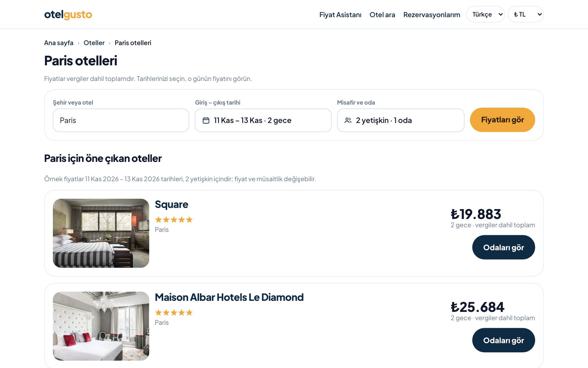Click the otelgusto logo
Screen dimensions: 588x368
pyautogui.click(x=68, y=14)
